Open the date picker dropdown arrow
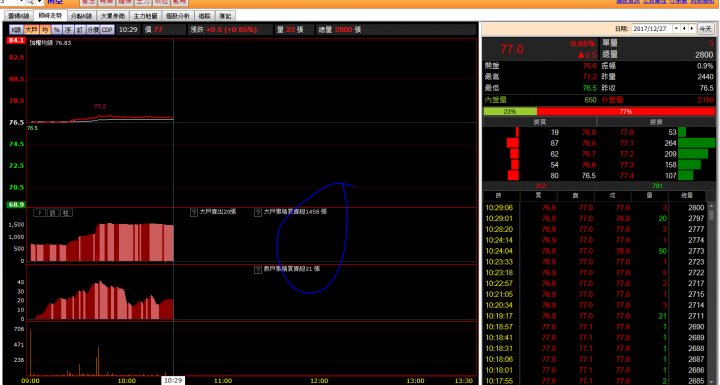Viewport: 720px width, 385px height. coord(676,28)
